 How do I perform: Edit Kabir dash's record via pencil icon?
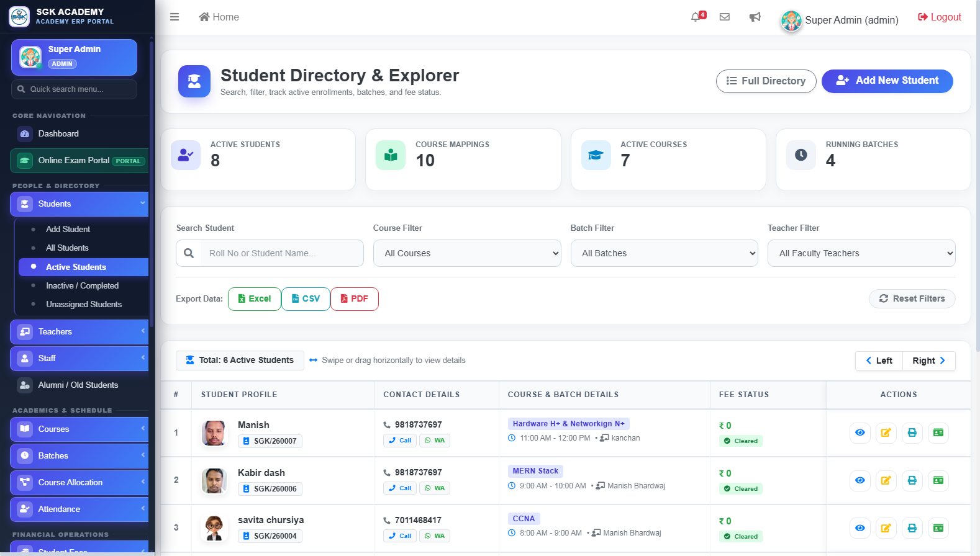[886, 480]
